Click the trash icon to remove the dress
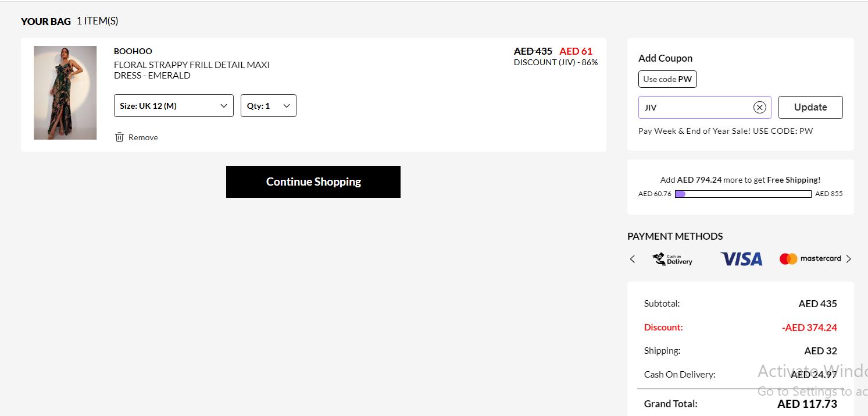 tap(119, 137)
